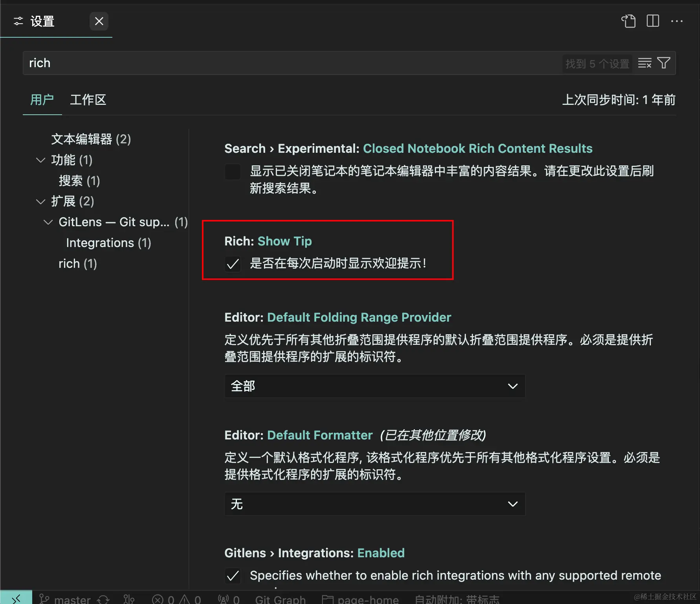The width and height of the screenshot is (700, 604).
Task: Click the 找到 5 个设置 result count
Action: point(597,63)
